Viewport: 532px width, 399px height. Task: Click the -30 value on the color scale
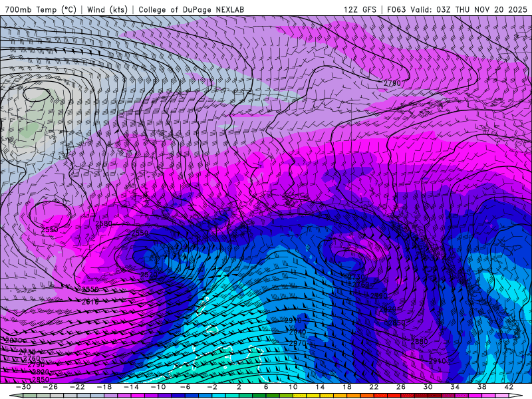coord(23,387)
